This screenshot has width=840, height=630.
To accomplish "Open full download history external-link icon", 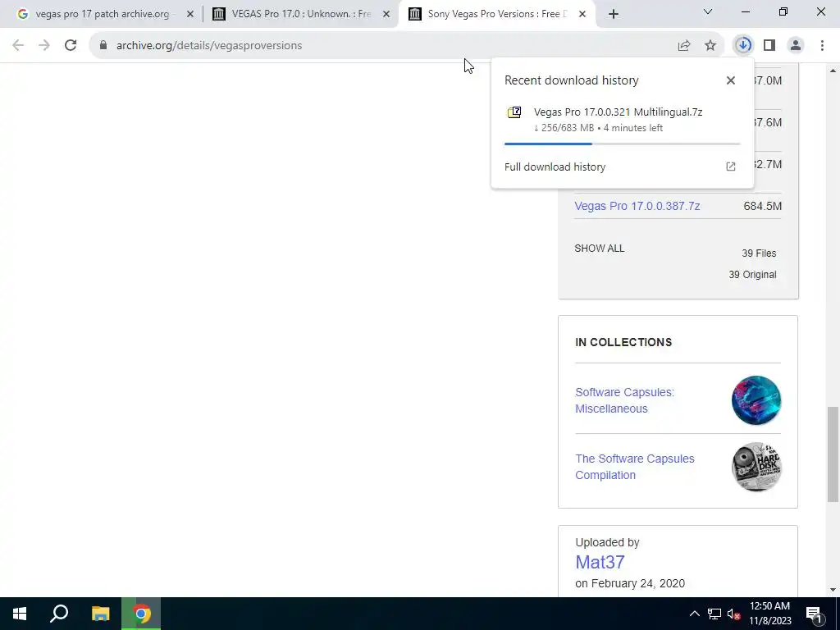I will (731, 167).
